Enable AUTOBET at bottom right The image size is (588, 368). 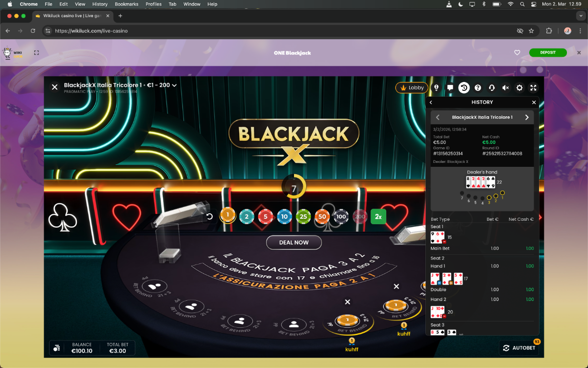[519, 348]
